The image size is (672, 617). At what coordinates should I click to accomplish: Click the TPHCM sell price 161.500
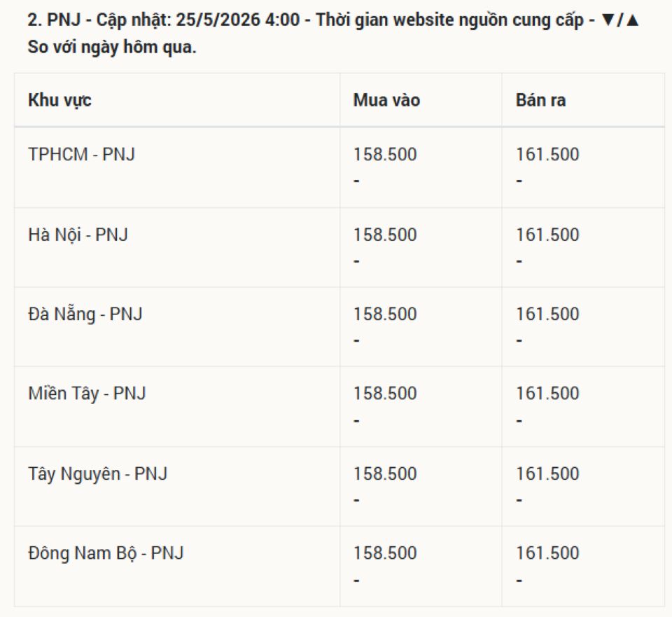pyautogui.click(x=547, y=155)
